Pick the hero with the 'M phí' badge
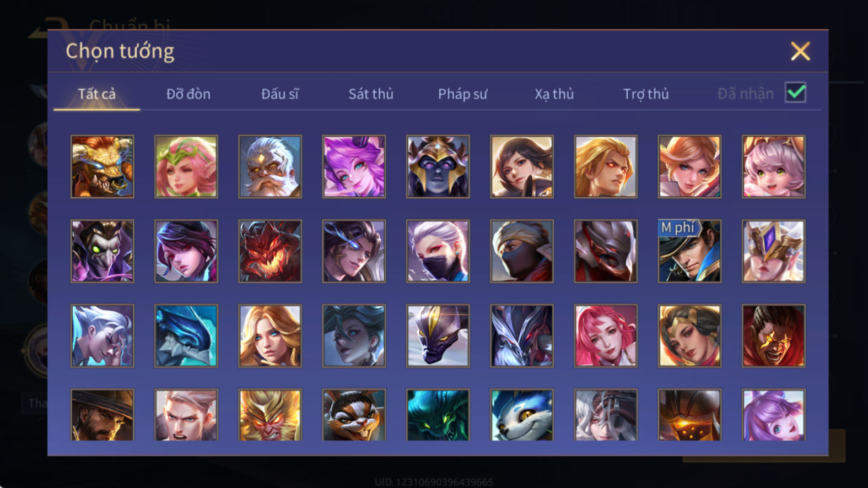Screen dimensions: 868x488 point(689,251)
